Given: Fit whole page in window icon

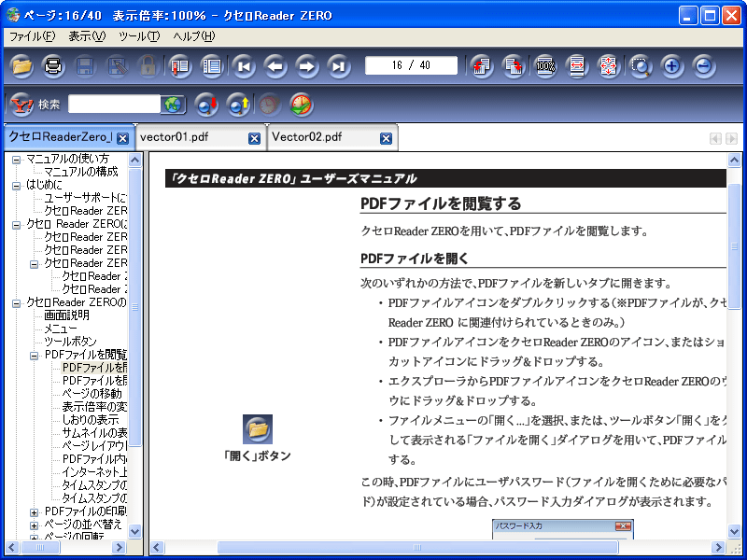Looking at the screenshot, I should click(x=609, y=65).
